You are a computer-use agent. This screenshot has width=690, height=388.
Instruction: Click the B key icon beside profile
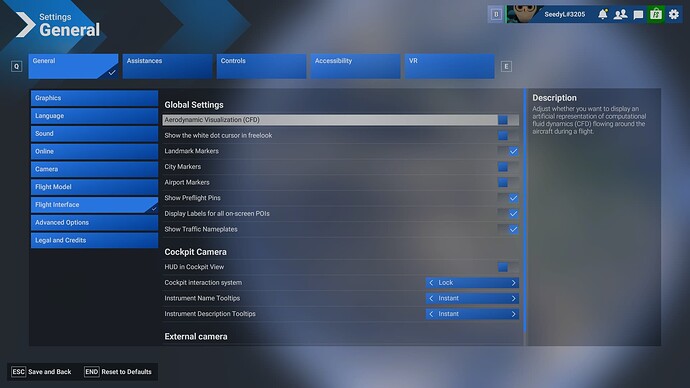pos(496,14)
